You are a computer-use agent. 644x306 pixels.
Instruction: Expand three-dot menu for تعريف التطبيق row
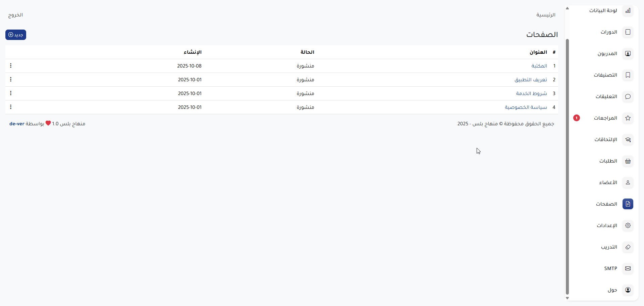click(x=11, y=80)
